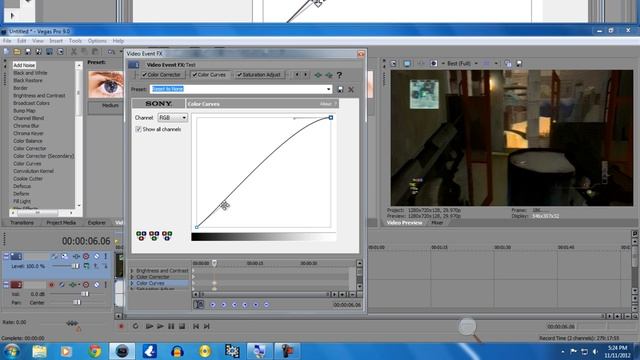This screenshot has height=360, width=640.
Task: Delete the current preset
Action: click(351, 89)
